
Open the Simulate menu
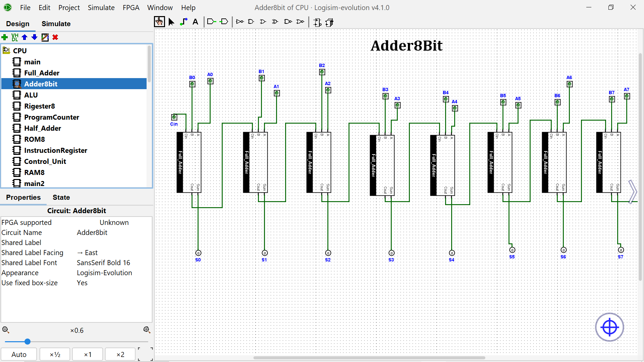101,7
